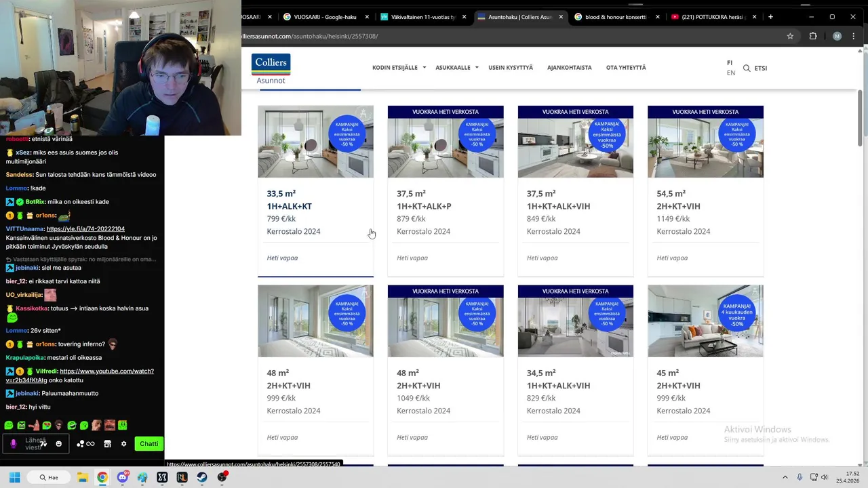Switch language to FI

[x=730, y=63]
